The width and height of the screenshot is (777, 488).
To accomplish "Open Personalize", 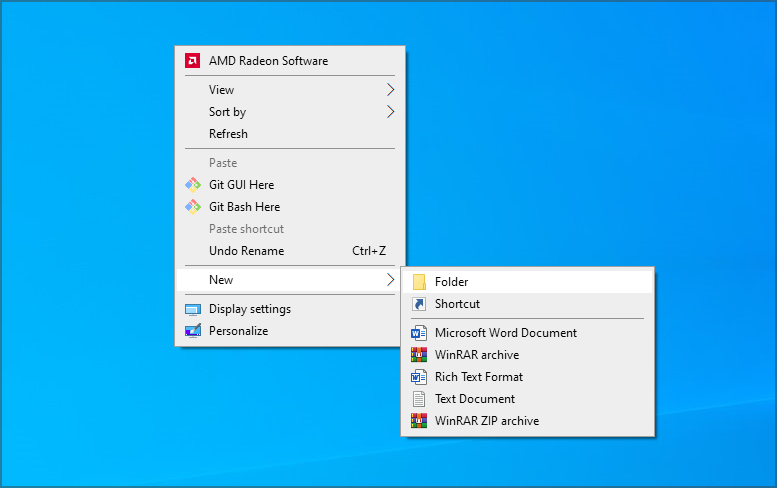I will point(290,330).
